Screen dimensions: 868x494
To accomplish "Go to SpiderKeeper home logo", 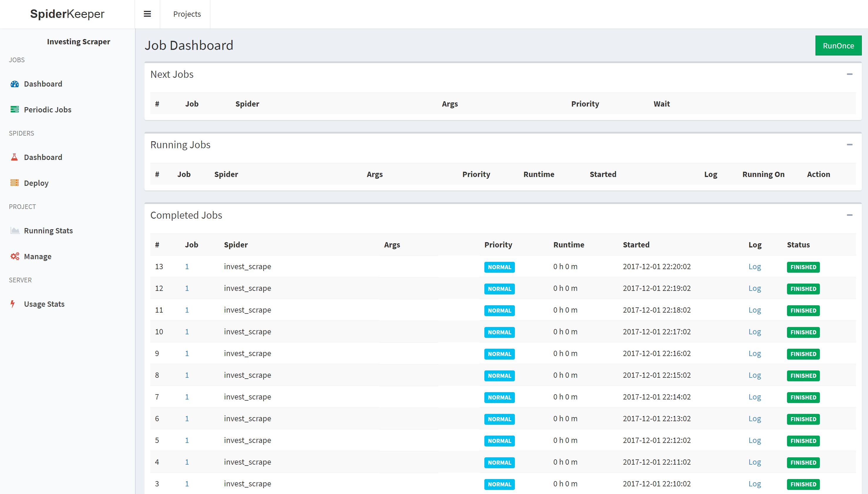I will (67, 14).
